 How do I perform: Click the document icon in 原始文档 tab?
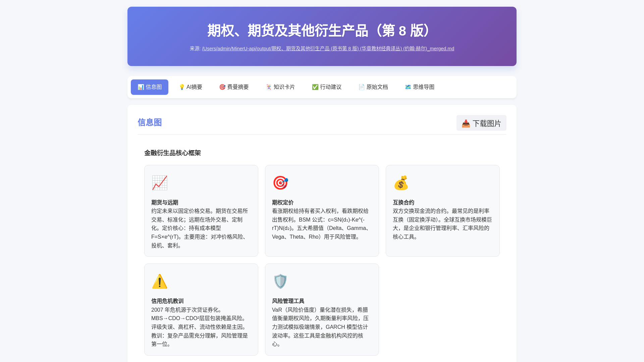(x=362, y=87)
